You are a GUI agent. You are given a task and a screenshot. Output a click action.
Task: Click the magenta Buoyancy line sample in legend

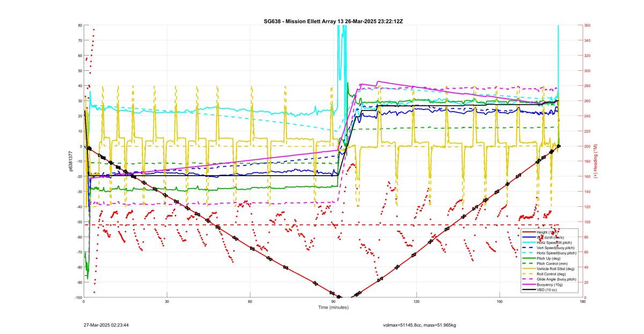click(x=529, y=285)
